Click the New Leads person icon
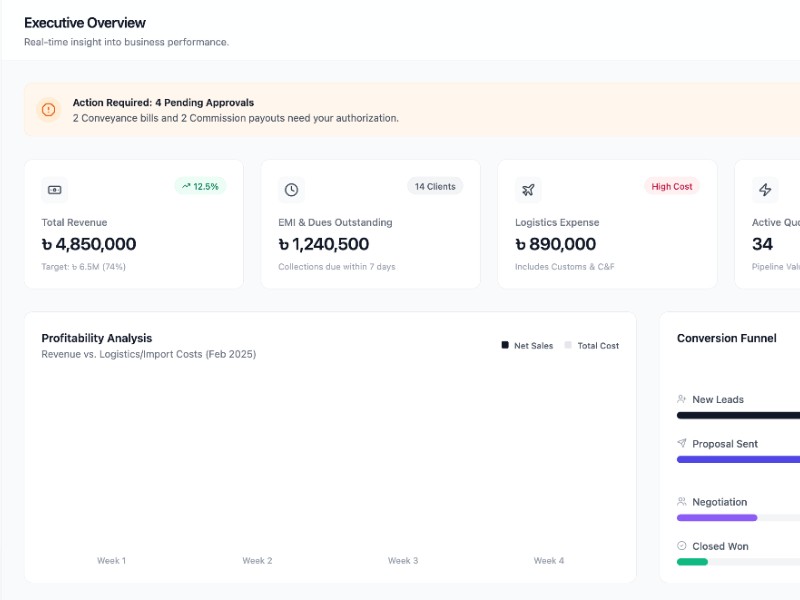Image resolution: width=800 pixels, height=600 pixels. point(682,399)
